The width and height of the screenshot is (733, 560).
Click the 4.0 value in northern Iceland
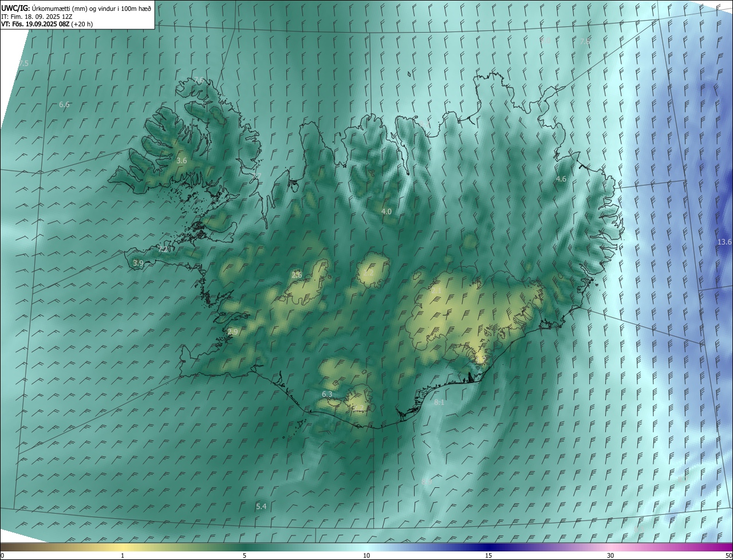click(x=387, y=212)
